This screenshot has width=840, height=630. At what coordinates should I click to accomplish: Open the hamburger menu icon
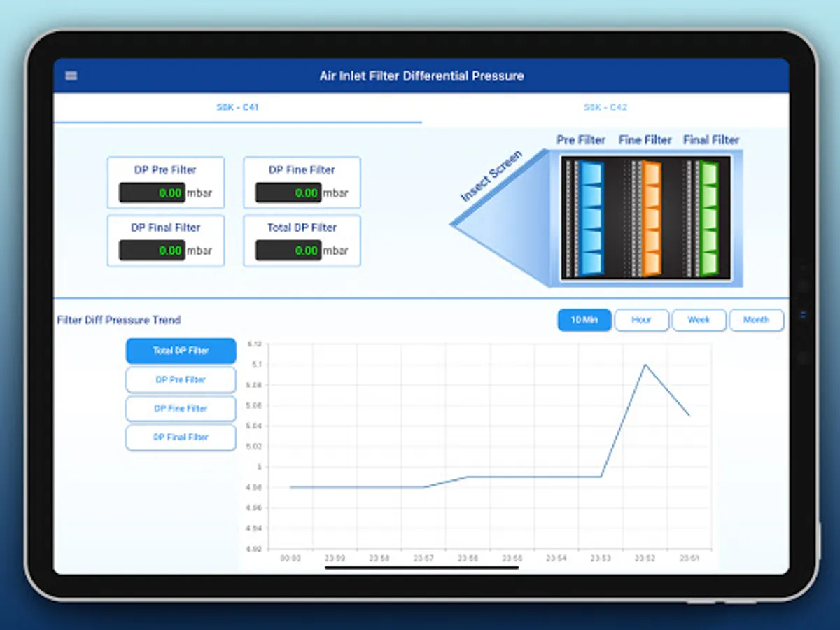click(x=71, y=76)
